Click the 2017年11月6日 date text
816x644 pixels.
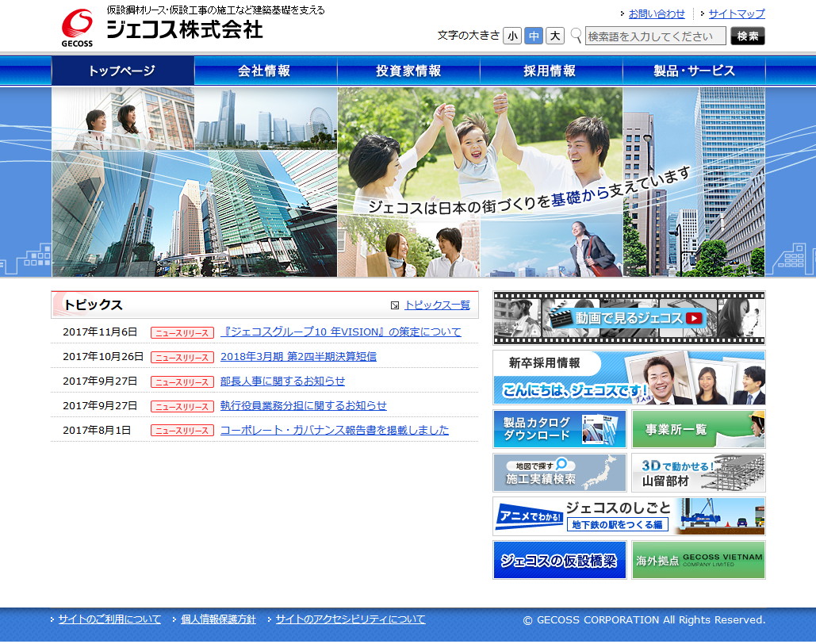point(100,332)
